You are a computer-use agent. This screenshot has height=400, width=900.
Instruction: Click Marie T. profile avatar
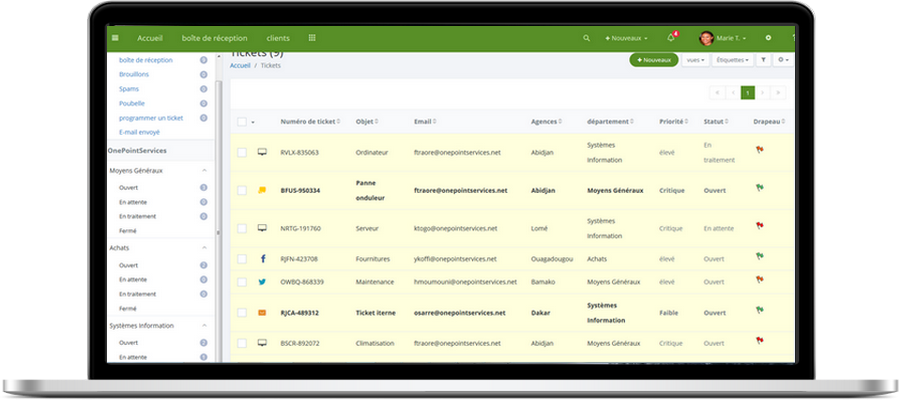(706, 38)
